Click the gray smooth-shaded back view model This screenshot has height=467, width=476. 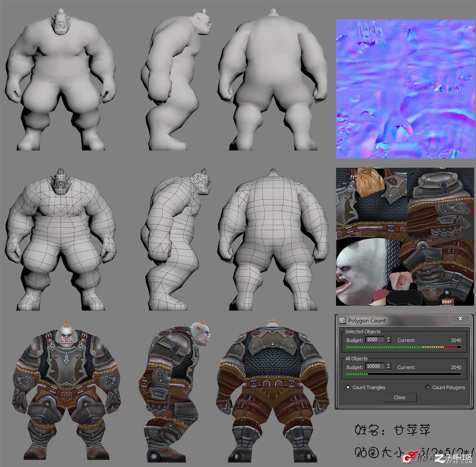tap(273, 79)
